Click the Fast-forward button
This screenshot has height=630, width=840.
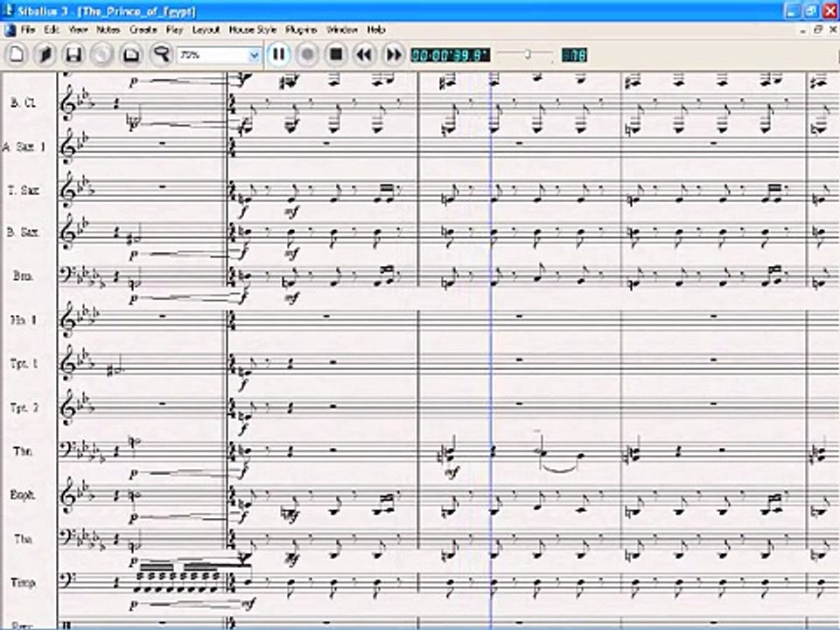coord(394,54)
